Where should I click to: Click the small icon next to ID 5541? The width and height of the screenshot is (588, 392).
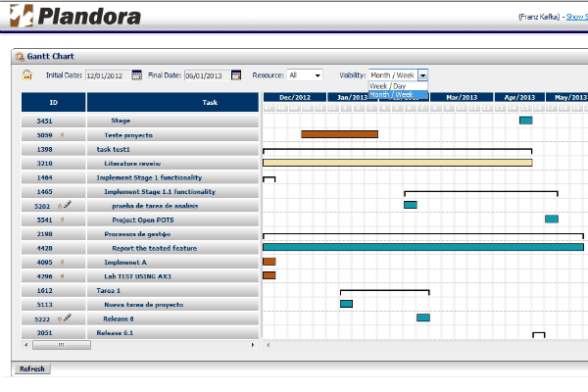(x=62, y=220)
